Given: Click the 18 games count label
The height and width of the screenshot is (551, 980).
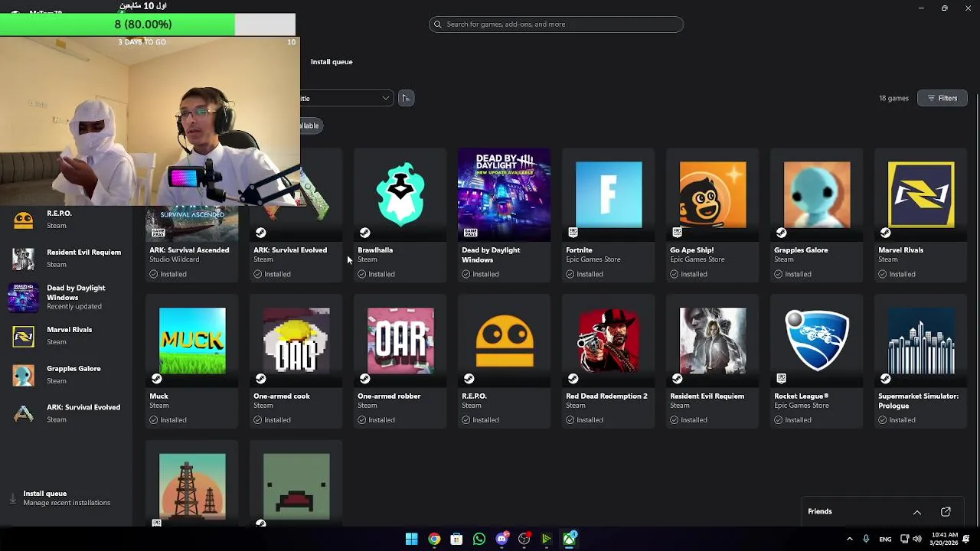Looking at the screenshot, I should click(893, 99).
